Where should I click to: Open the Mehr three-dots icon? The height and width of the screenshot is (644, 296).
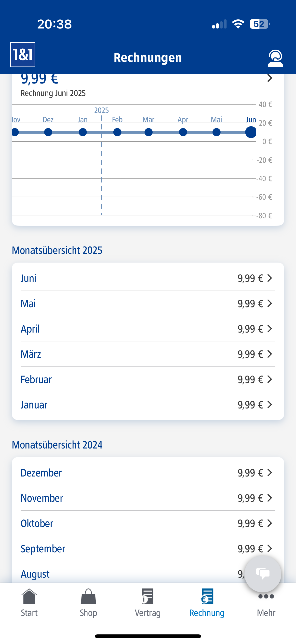coord(266,596)
